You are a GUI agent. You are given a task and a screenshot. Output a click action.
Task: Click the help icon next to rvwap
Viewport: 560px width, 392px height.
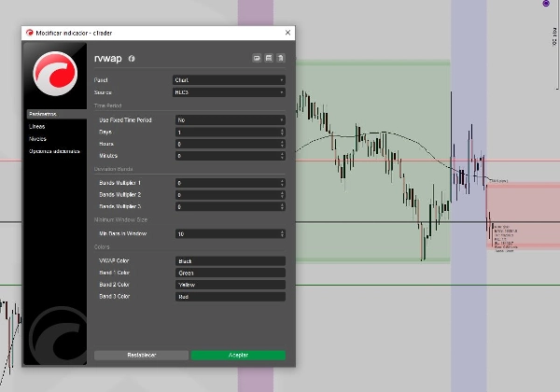(132, 59)
